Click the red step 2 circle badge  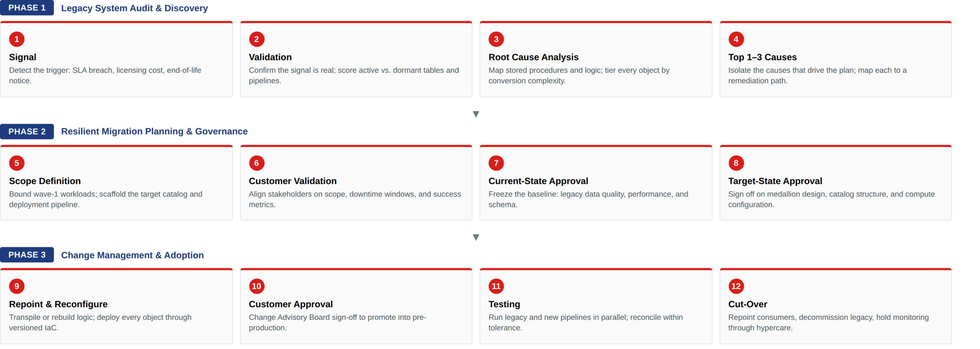[x=256, y=39]
